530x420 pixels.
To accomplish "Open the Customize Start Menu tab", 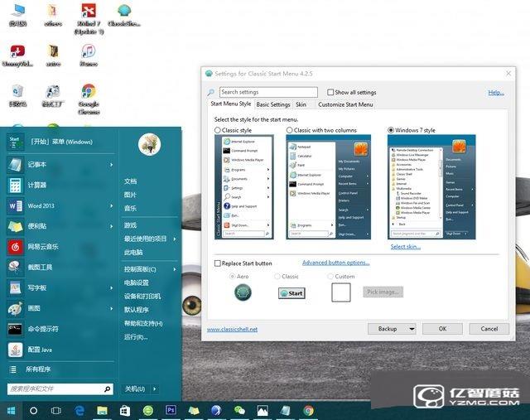I will pyautogui.click(x=345, y=104).
